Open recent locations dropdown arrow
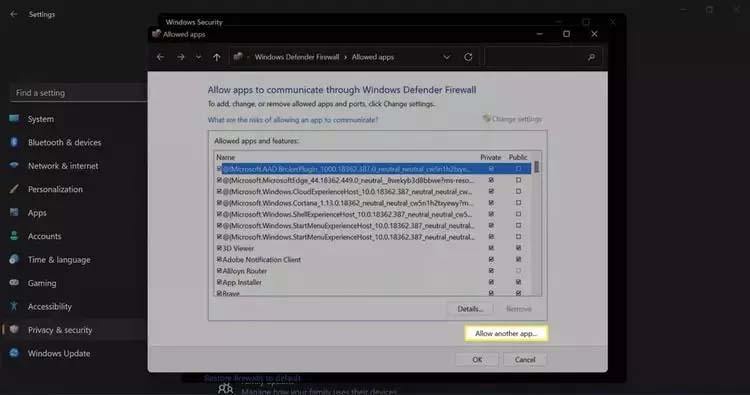The height and width of the screenshot is (395, 750). (198, 57)
